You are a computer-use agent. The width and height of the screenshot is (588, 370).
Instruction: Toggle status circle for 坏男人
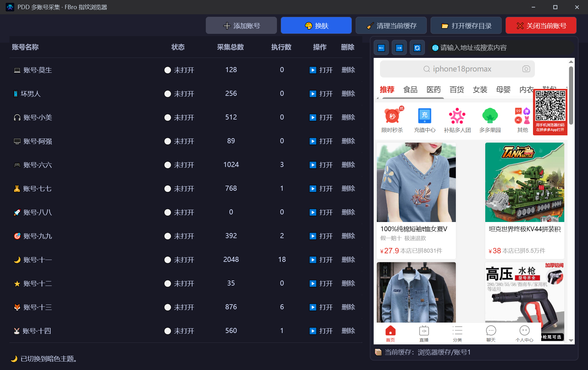168,94
